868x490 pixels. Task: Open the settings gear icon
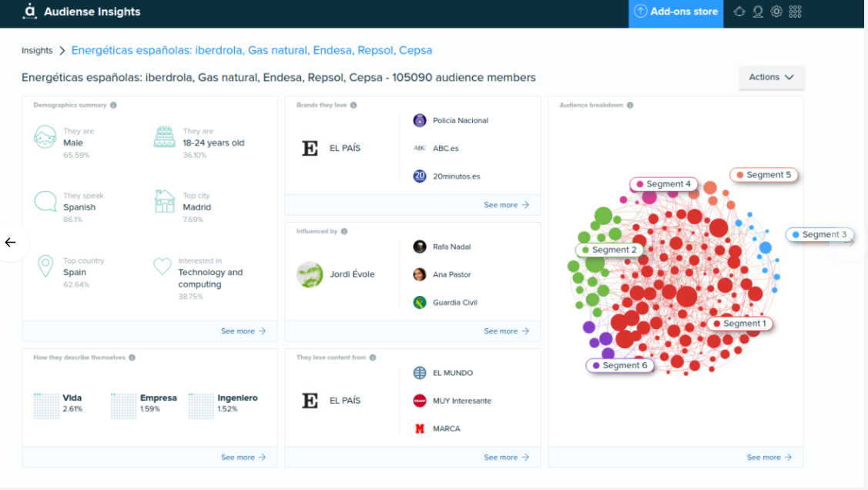point(776,12)
